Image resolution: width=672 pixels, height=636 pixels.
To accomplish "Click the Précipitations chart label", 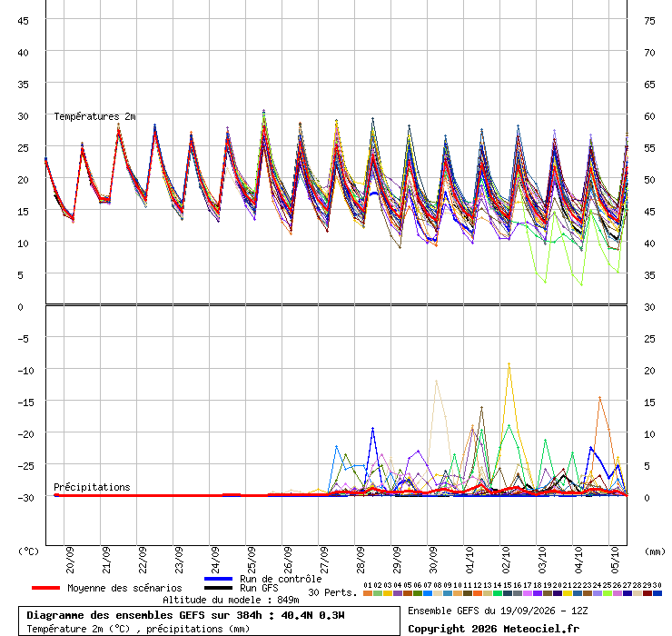I will coord(92,487).
